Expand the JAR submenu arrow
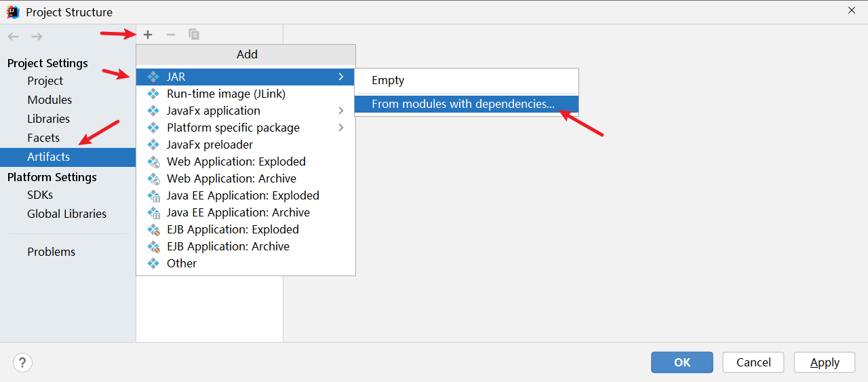Image resolution: width=868 pixels, height=382 pixels. [341, 77]
